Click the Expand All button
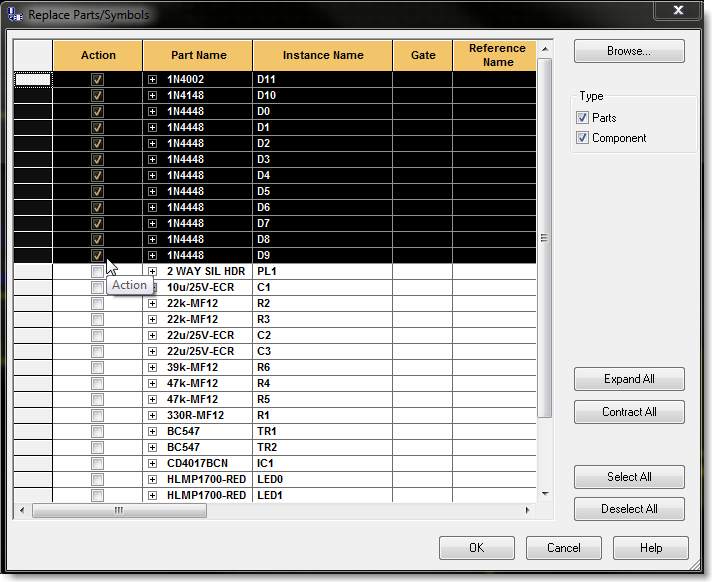712x582 pixels. coord(629,379)
